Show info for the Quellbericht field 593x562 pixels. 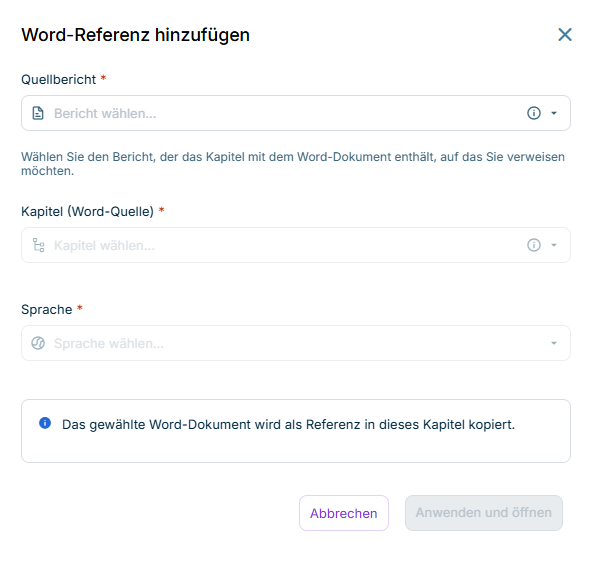534,113
